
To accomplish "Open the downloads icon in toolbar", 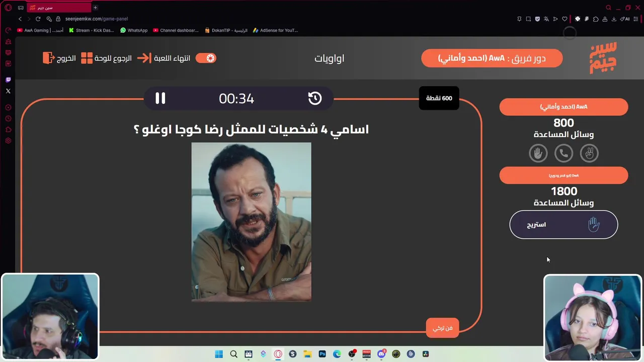I will [614, 19].
